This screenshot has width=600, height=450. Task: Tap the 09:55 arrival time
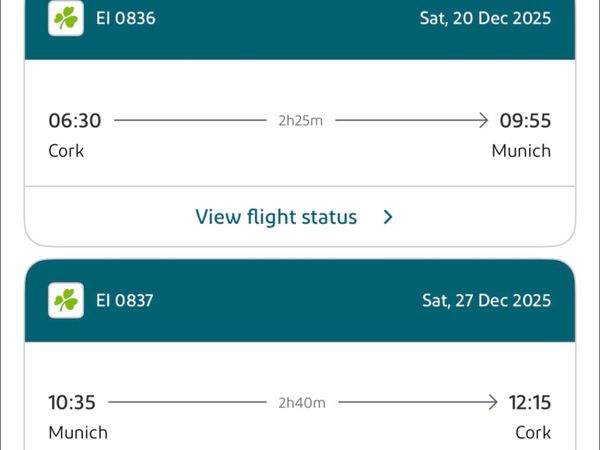[525, 121]
